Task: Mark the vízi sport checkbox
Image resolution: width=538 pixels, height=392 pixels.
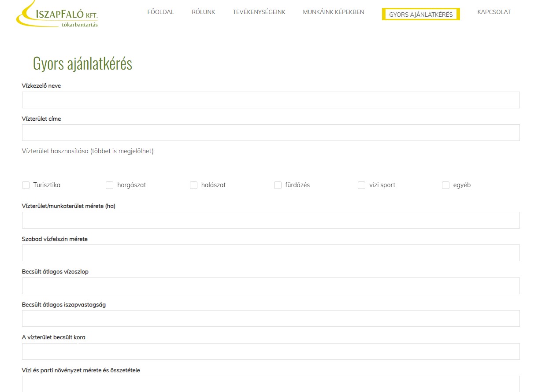Action: click(362, 185)
